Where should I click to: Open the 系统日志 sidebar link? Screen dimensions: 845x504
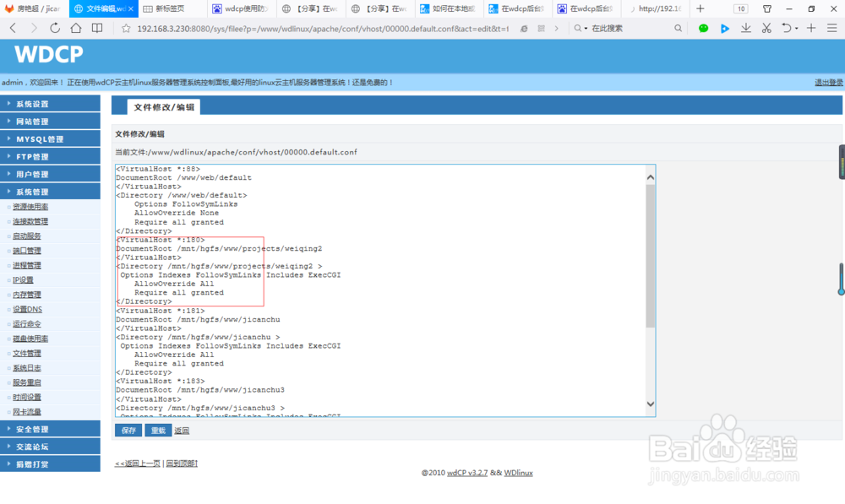point(27,368)
